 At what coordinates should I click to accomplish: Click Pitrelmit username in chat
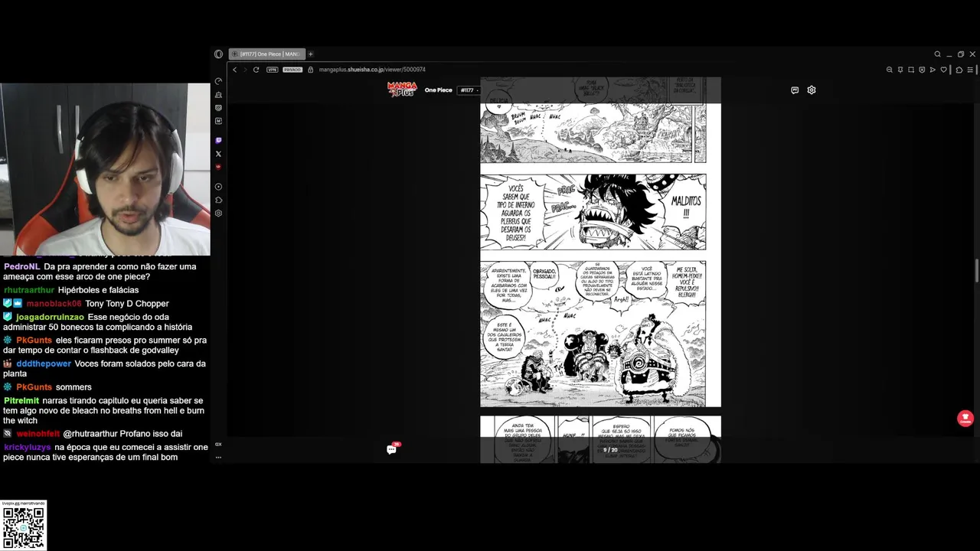pyautogui.click(x=21, y=401)
